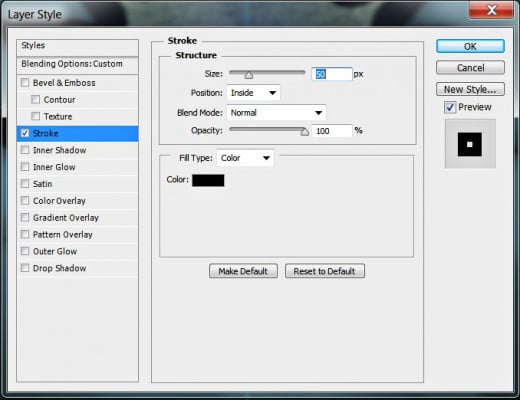The image size is (520, 400).
Task: Uncheck the Stroke effect checkbox
Action: pyautogui.click(x=25, y=133)
